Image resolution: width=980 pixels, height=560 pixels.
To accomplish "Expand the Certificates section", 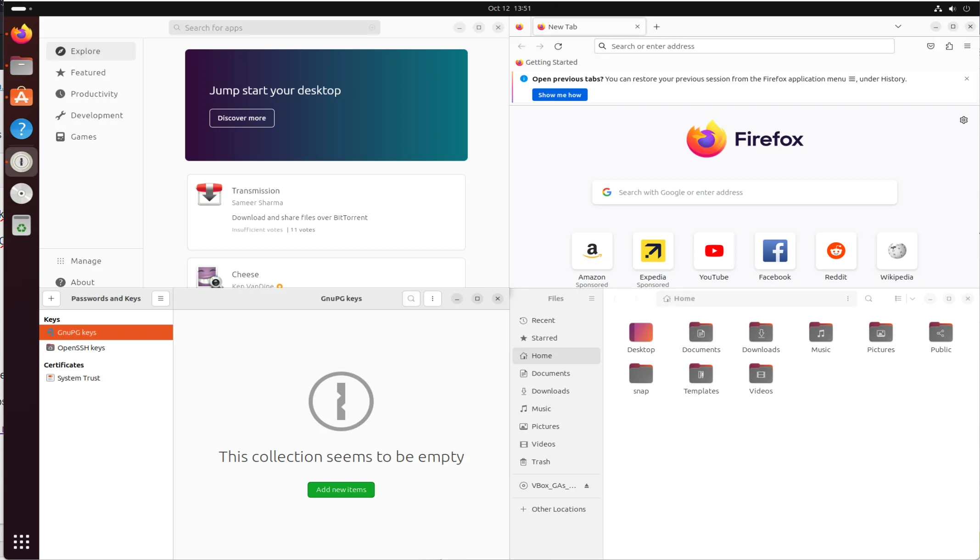I will (x=63, y=365).
